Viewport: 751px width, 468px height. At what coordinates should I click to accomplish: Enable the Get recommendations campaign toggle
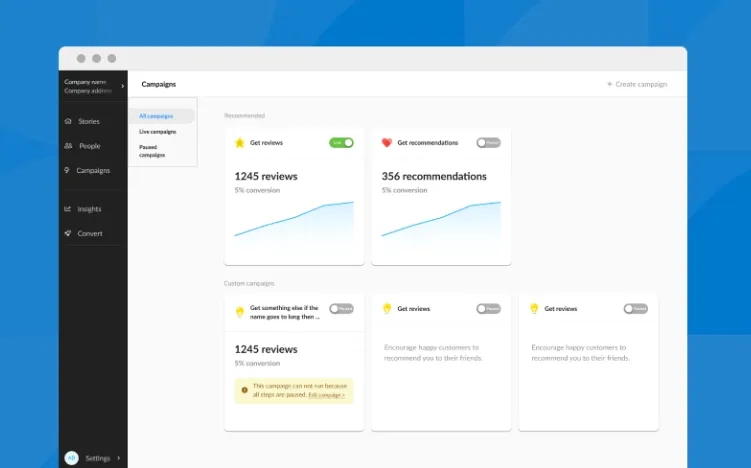tap(488, 143)
